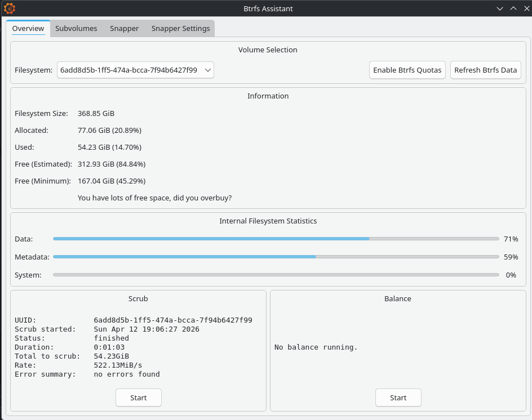Start a scrub with the Scrub Start button
The width and height of the screenshot is (532, 420).
coord(139,397)
